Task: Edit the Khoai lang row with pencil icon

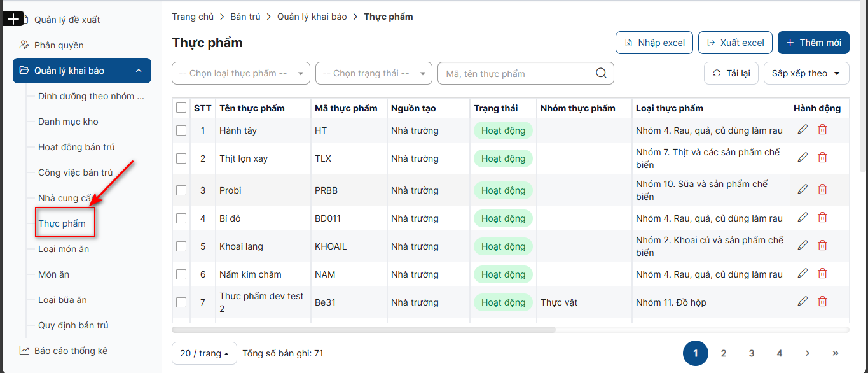Action: click(803, 245)
